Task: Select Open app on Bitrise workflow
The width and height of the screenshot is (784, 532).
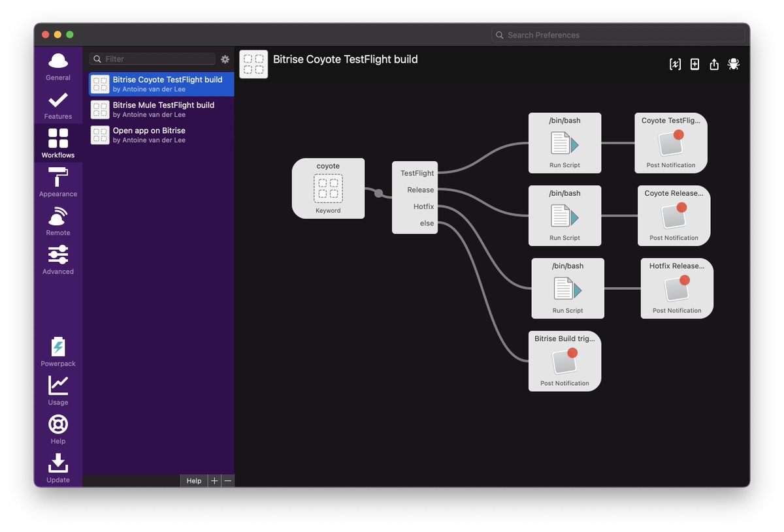Action: coord(161,135)
